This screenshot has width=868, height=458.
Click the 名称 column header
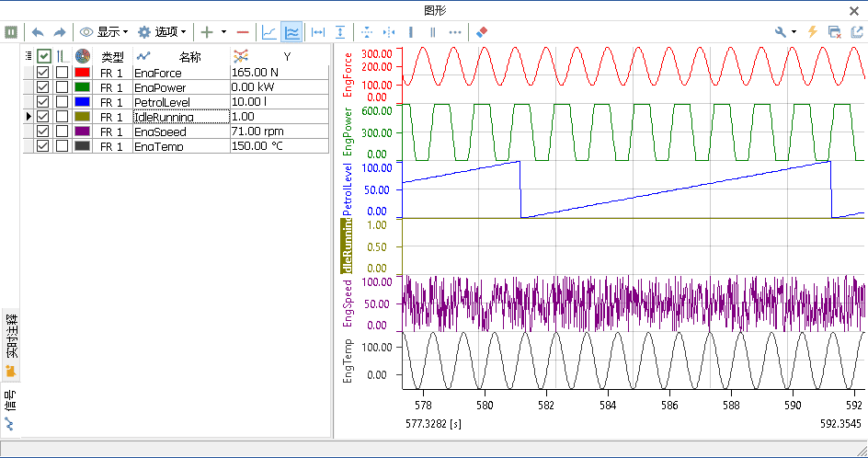pyautogui.click(x=189, y=57)
